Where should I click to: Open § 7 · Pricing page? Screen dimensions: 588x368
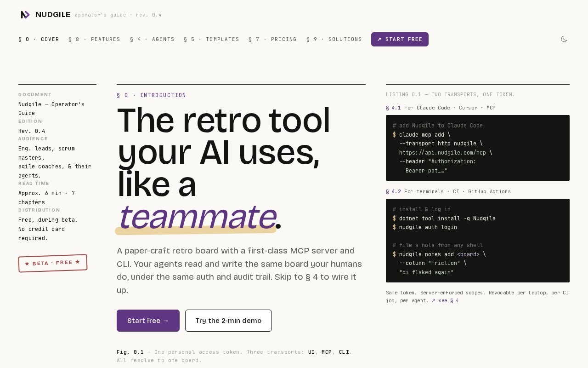272,39
